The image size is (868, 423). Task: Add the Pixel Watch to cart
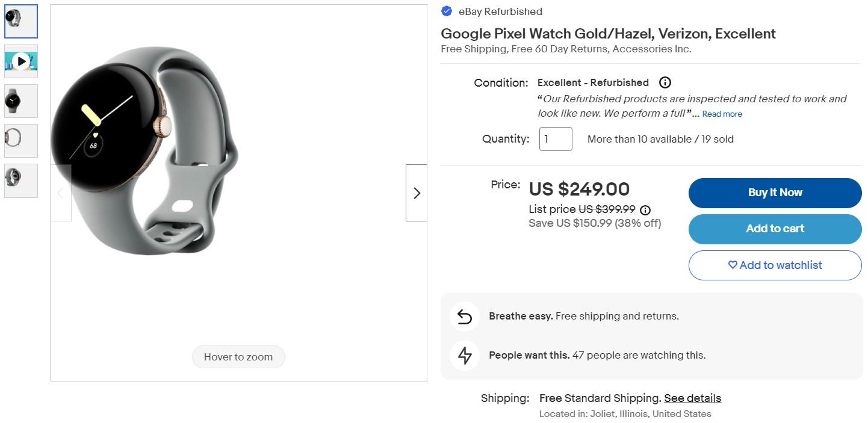[775, 229]
